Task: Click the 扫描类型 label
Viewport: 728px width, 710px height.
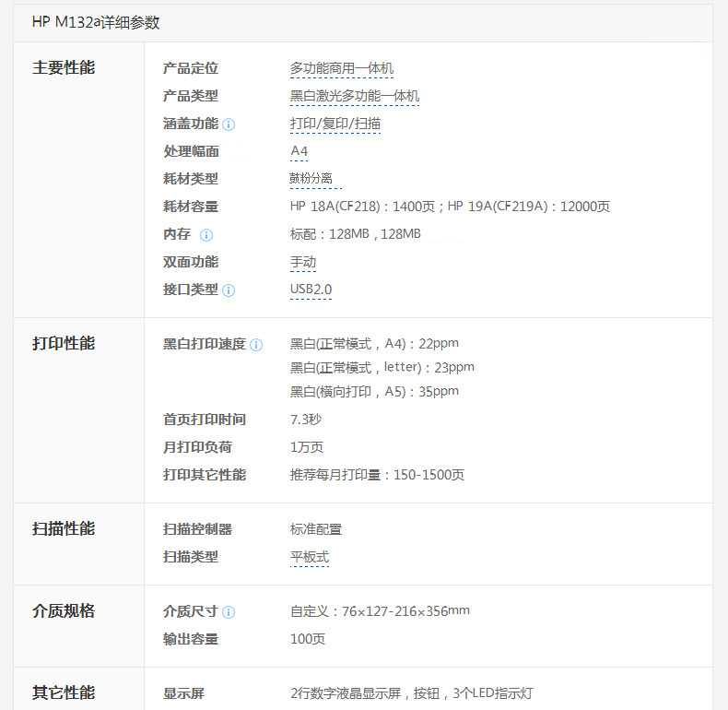Action: pyautogui.click(x=191, y=557)
